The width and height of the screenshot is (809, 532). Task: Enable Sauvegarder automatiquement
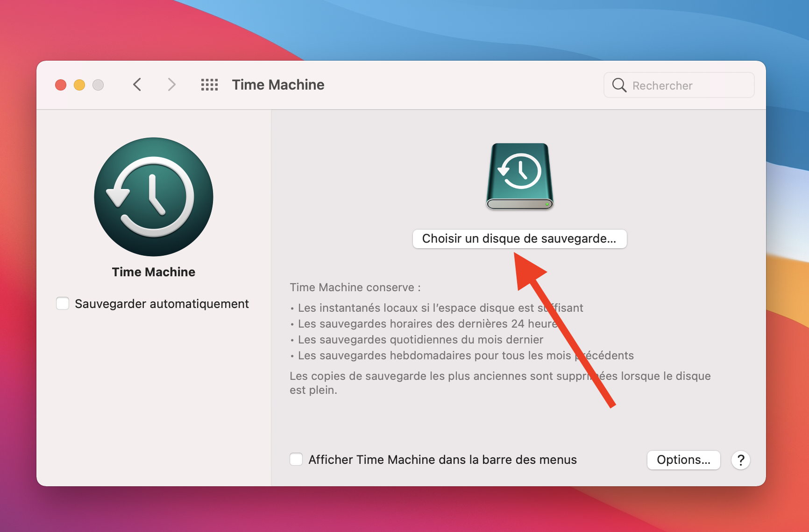(x=63, y=303)
